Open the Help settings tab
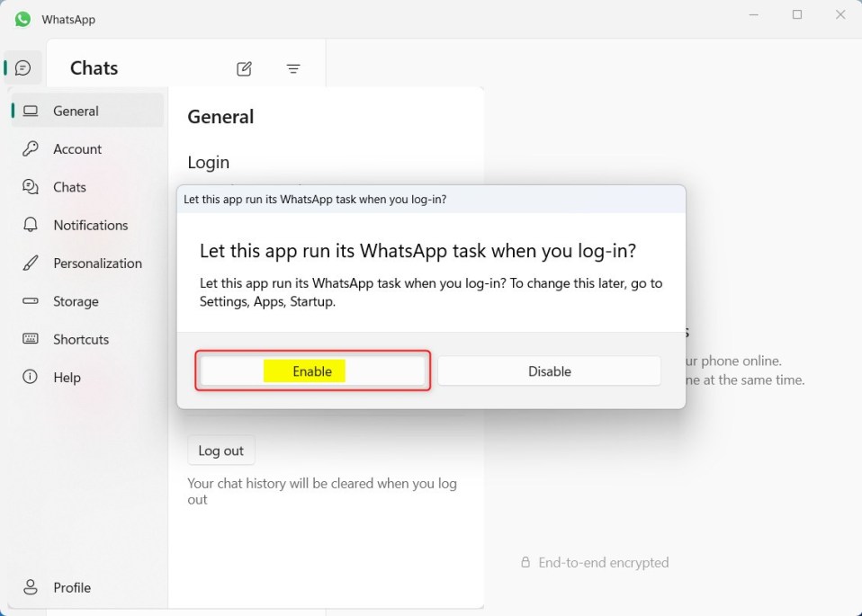862x616 pixels. click(87, 378)
